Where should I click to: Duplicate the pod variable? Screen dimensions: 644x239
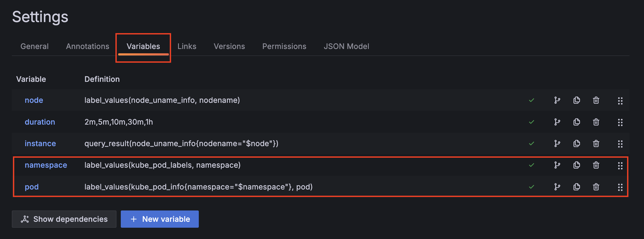576,187
